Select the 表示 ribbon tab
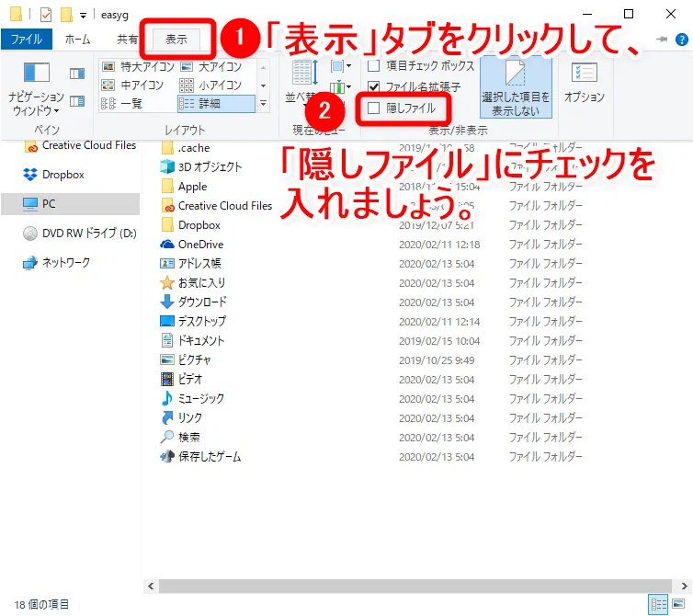This screenshot has width=693, height=616. pos(176,40)
